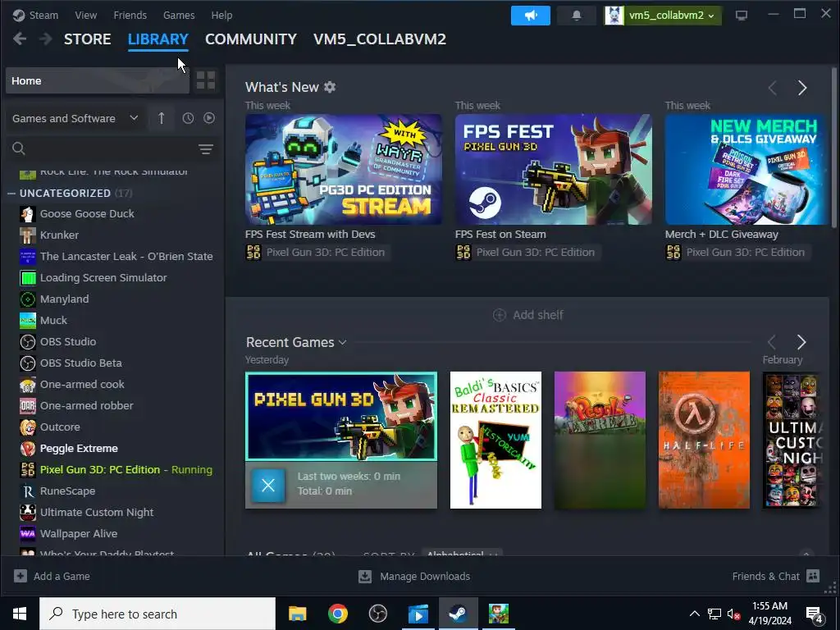Open FPS Fest Stream with Devs thumbnail
The width and height of the screenshot is (840, 630).
pyautogui.click(x=344, y=169)
